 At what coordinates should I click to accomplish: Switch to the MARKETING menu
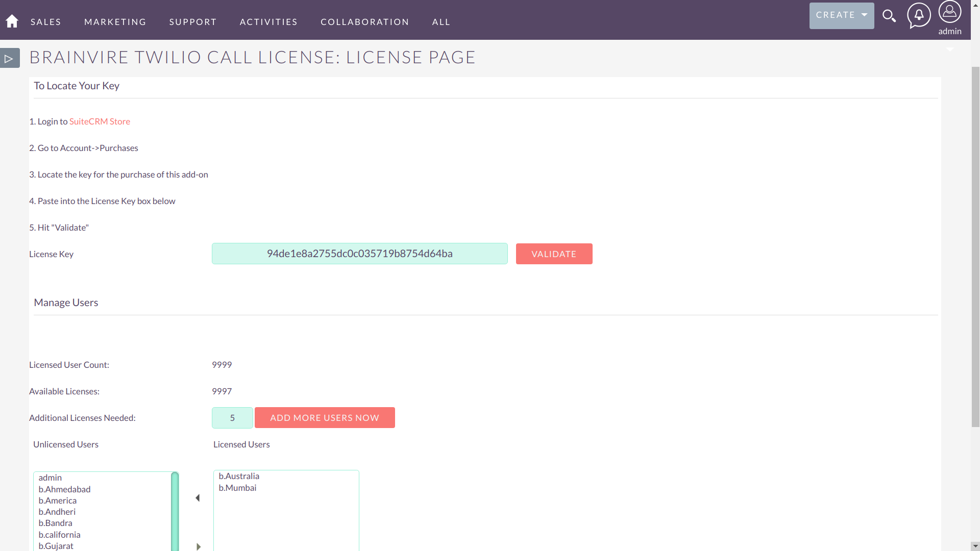[115, 21]
